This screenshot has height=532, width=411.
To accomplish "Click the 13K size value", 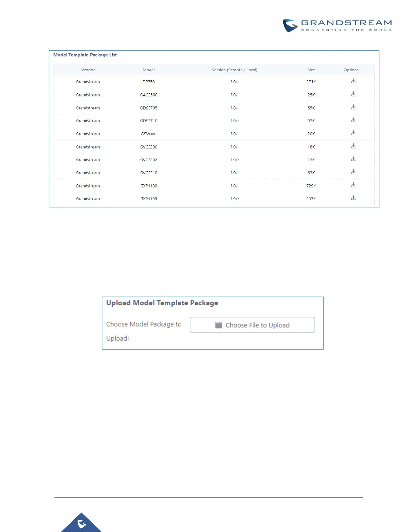I will [x=311, y=160].
